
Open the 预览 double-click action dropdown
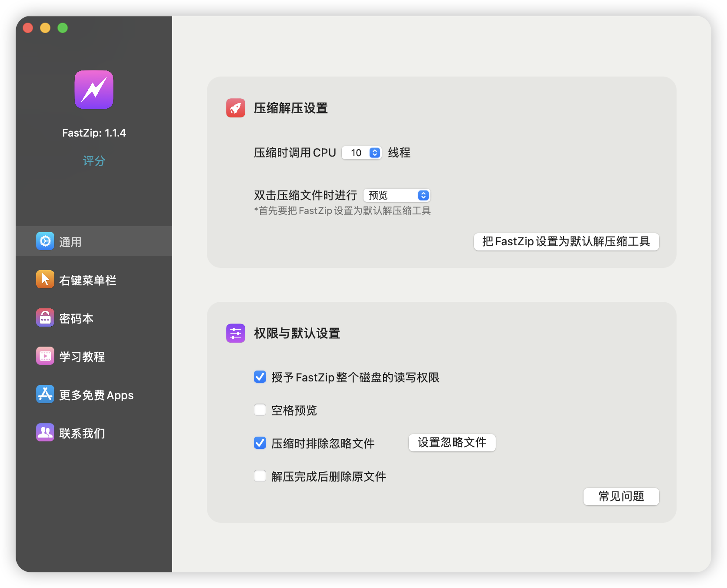point(397,195)
